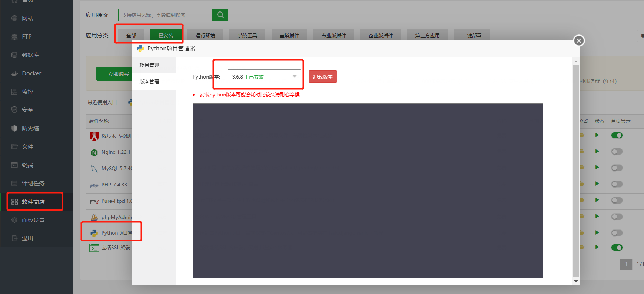Click status play icon in Nginx row
The width and height of the screenshot is (644, 294).
click(597, 151)
